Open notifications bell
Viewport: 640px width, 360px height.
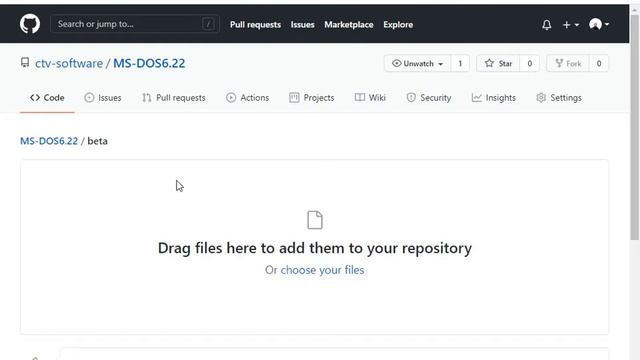(x=547, y=25)
